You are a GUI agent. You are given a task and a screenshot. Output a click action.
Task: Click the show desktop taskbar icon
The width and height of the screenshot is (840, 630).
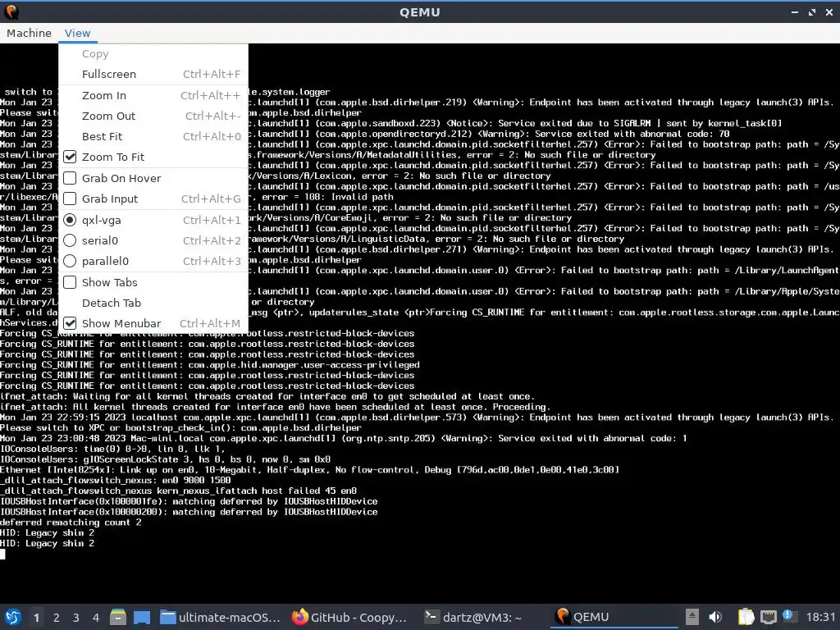(142, 617)
